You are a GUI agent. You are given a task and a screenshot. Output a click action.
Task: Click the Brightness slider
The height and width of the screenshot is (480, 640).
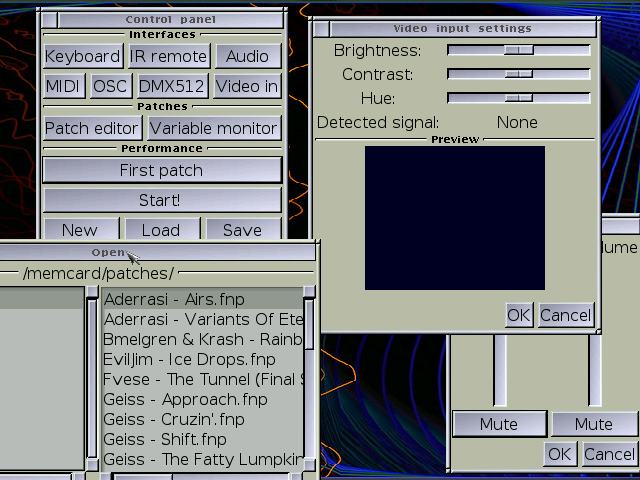(x=518, y=50)
